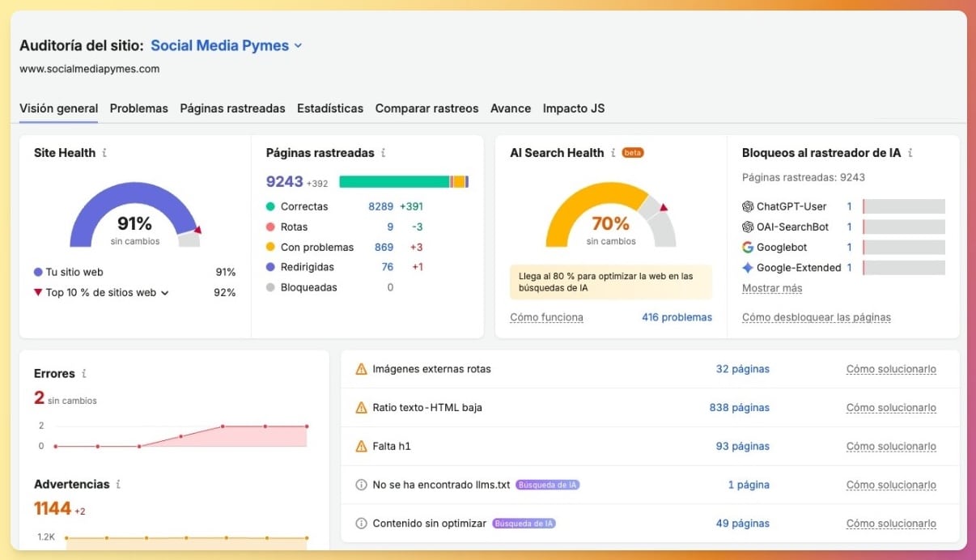Click the green Correctas legend dot
Image resolution: width=976 pixels, height=560 pixels.
coord(270,206)
